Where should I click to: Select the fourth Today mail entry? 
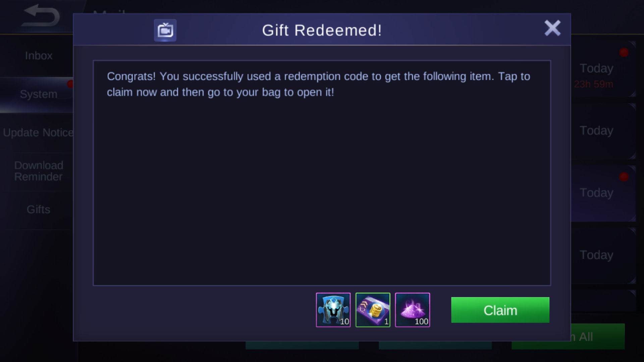click(x=603, y=255)
